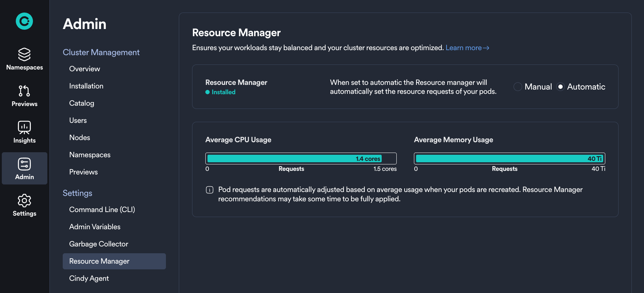
Task: Click the teal app logo icon
Action: click(x=24, y=21)
